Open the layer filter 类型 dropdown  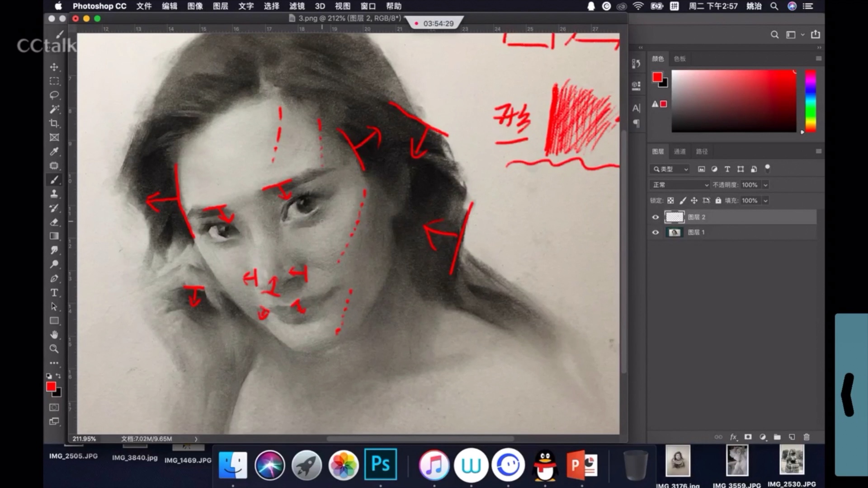tap(670, 169)
